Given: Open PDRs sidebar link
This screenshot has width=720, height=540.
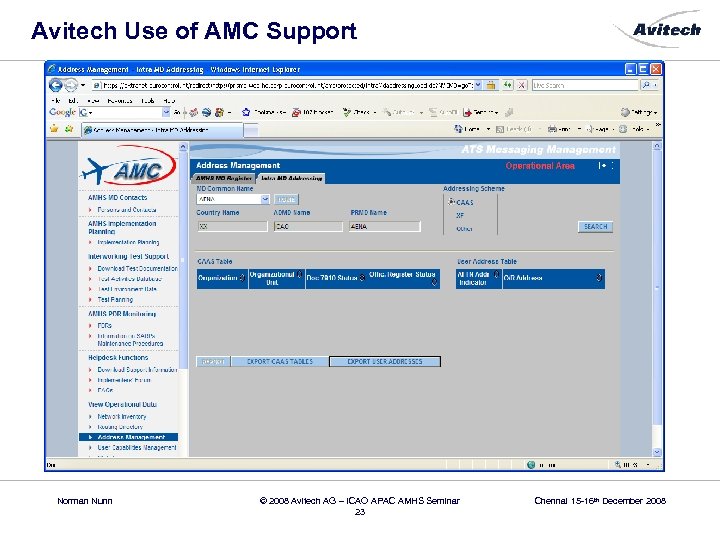Looking at the screenshot, I should [x=104, y=325].
